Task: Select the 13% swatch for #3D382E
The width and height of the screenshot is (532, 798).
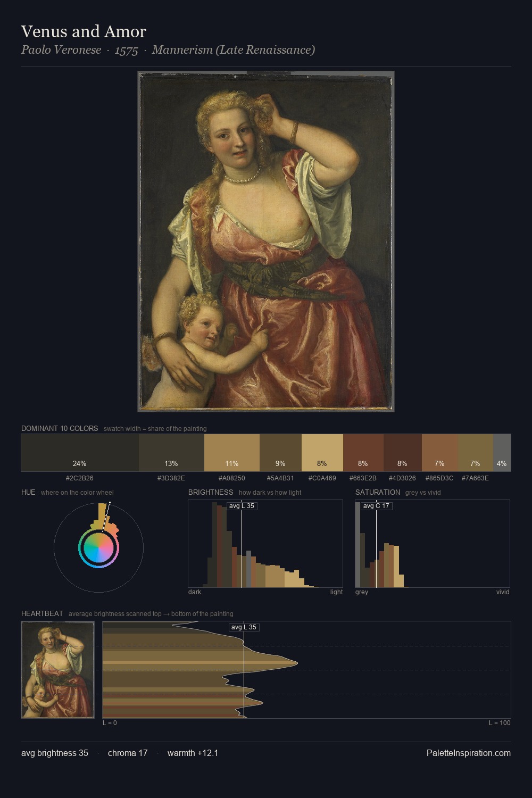Action: (x=171, y=453)
